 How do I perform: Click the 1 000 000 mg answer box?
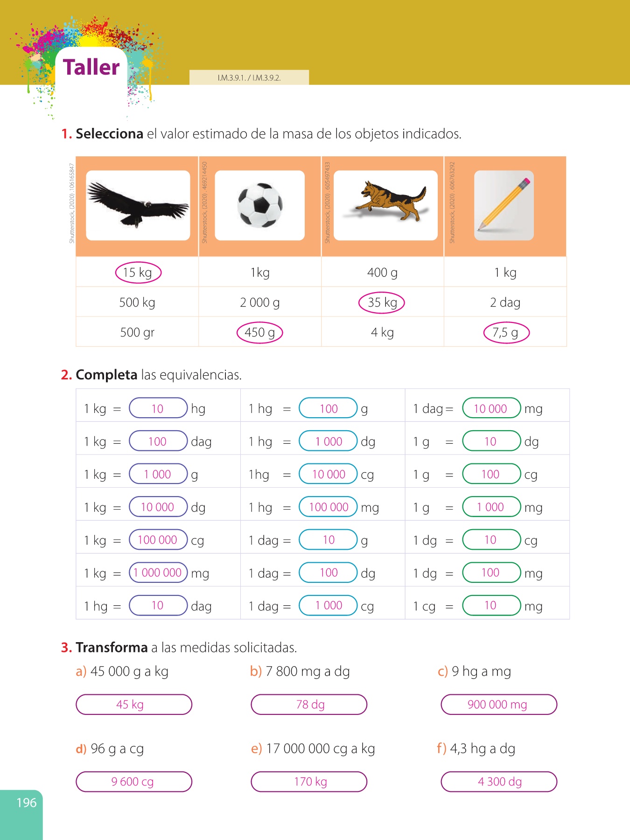[x=158, y=573]
